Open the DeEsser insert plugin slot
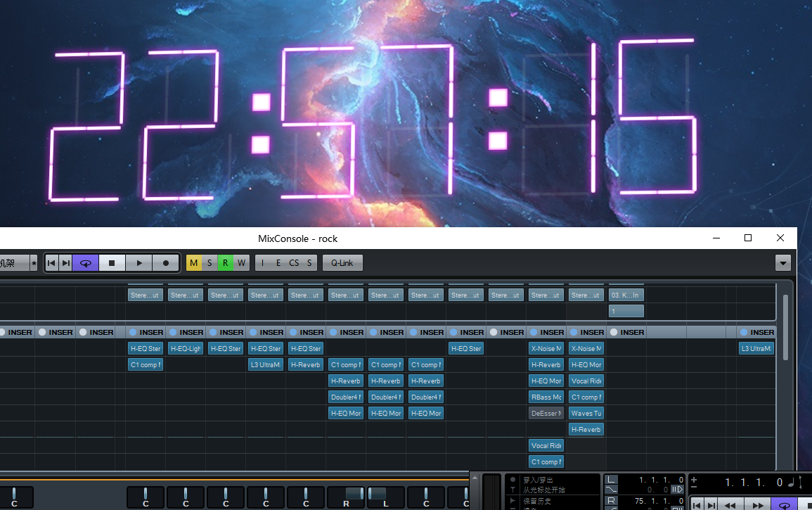 pyautogui.click(x=546, y=414)
